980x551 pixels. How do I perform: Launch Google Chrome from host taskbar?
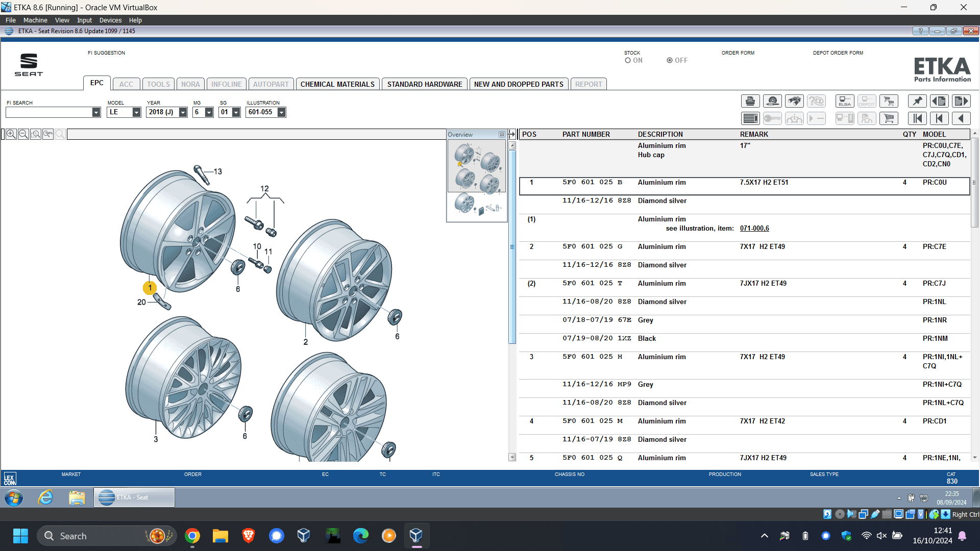tap(192, 536)
